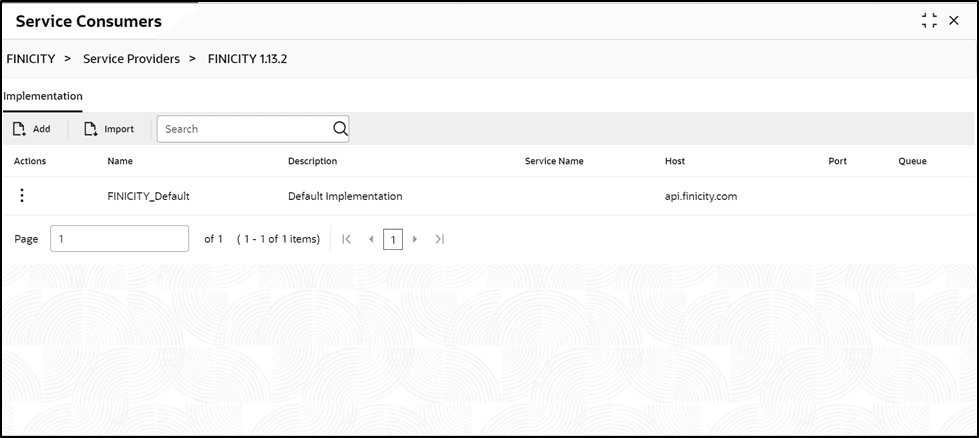
Task: Select the FINICITY_Default row name
Action: (148, 196)
